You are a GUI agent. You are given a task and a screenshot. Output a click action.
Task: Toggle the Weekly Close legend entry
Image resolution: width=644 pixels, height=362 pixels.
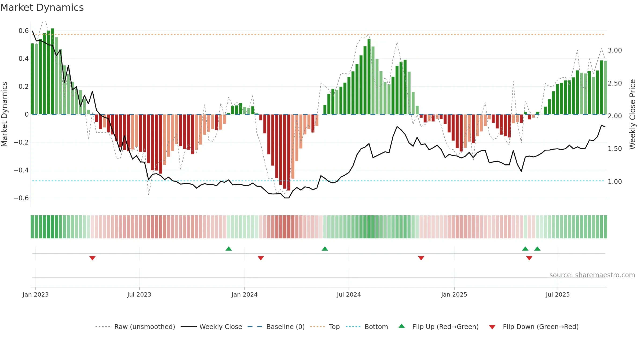click(x=211, y=327)
